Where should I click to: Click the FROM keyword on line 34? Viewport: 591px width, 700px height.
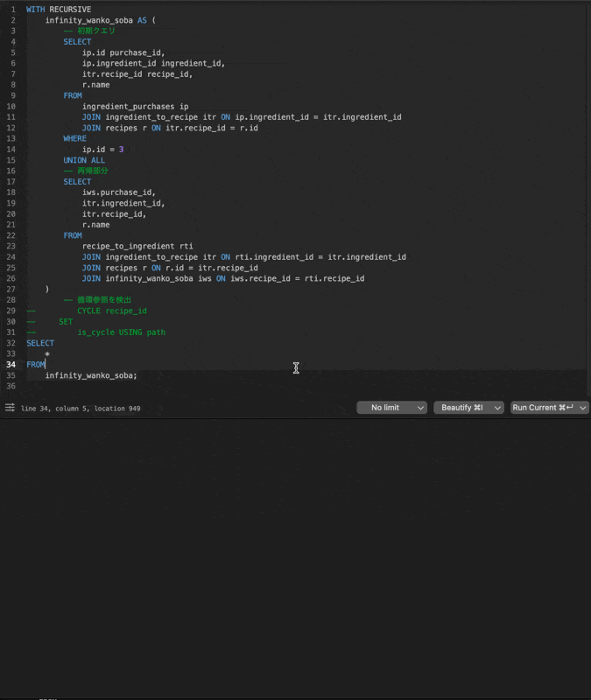tap(36, 365)
